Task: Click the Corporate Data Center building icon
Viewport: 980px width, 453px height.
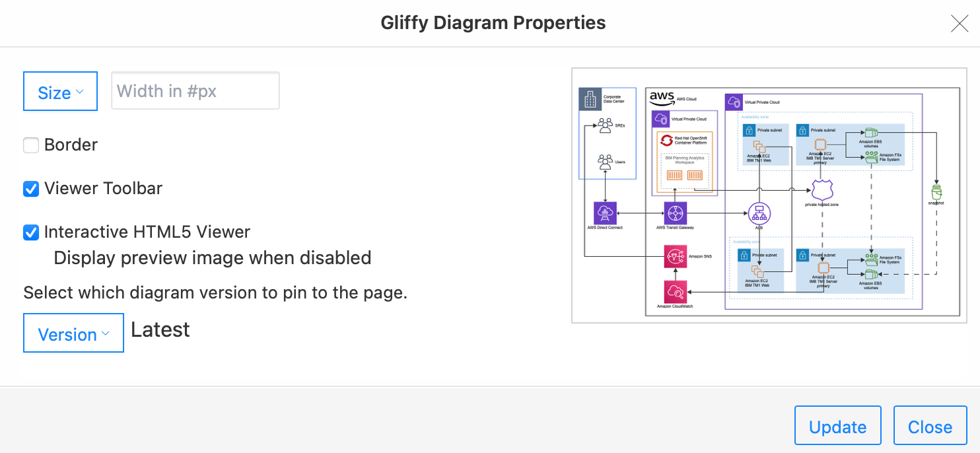Action: pos(590,98)
